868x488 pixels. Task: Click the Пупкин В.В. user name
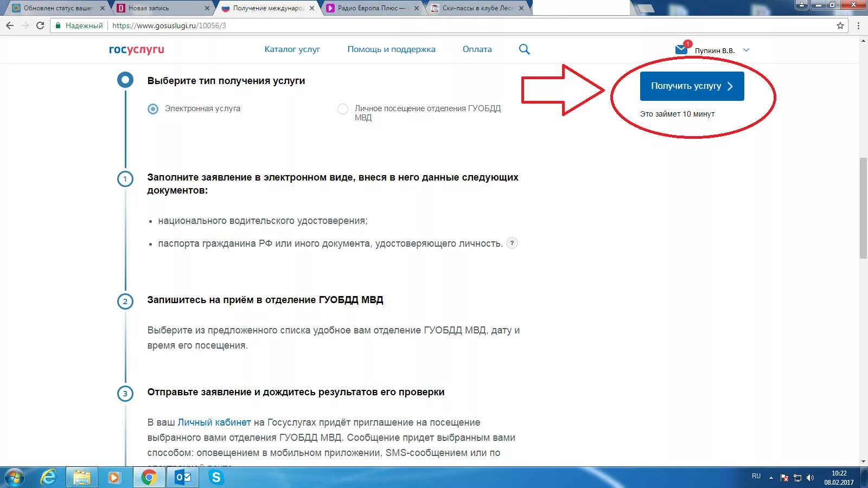click(x=714, y=50)
